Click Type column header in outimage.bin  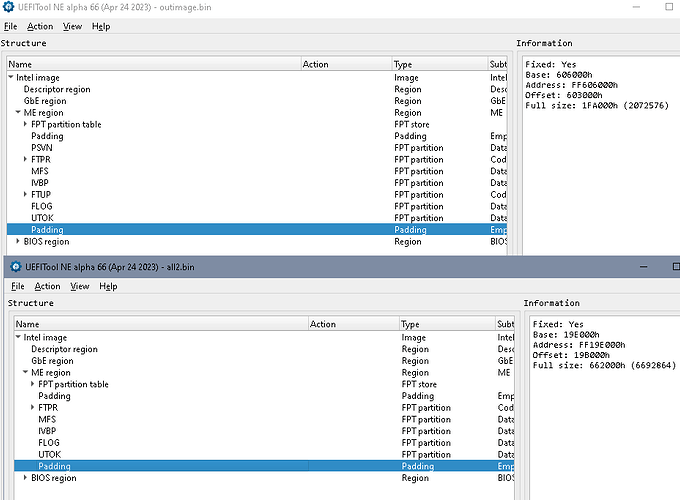coord(440,64)
